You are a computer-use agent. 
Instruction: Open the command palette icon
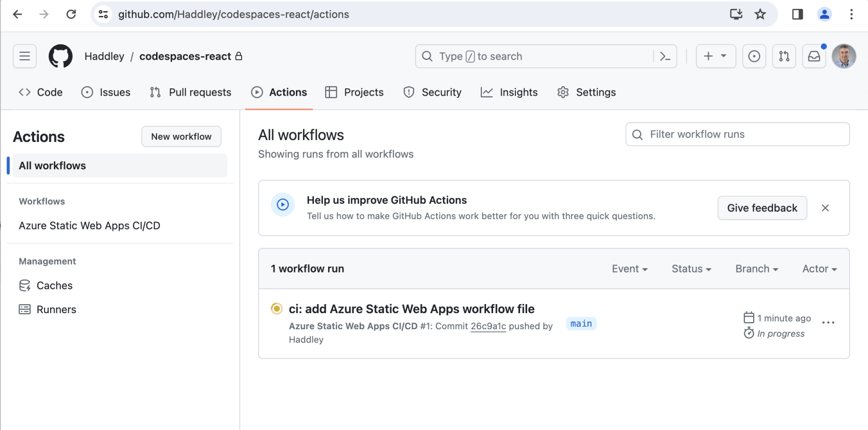point(665,56)
